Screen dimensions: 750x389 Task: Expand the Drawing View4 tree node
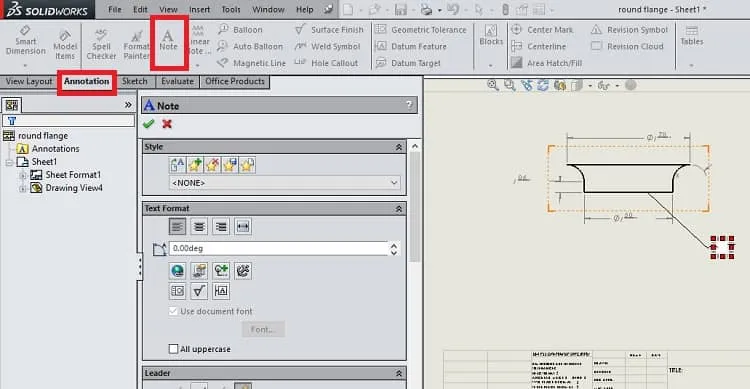[x=22, y=188]
